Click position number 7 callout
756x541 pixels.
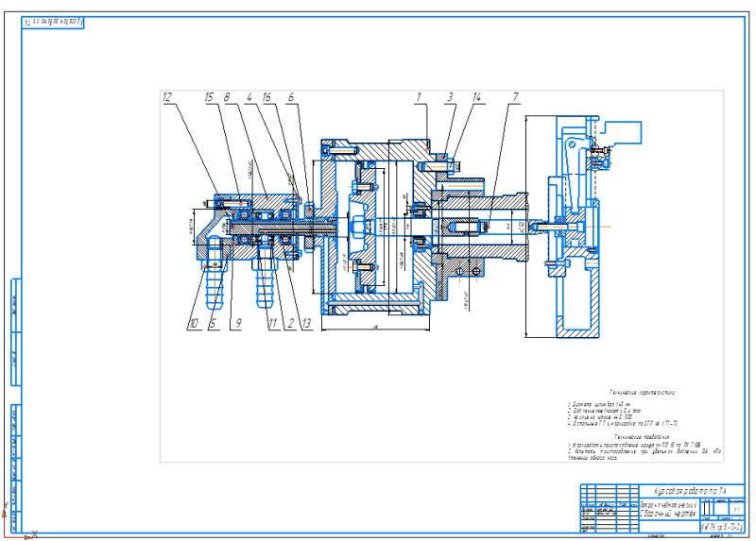pos(515,97)
